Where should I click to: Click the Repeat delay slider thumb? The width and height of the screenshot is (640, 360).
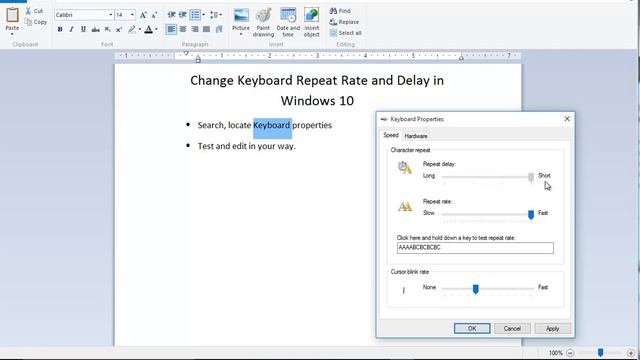(531, 177)
